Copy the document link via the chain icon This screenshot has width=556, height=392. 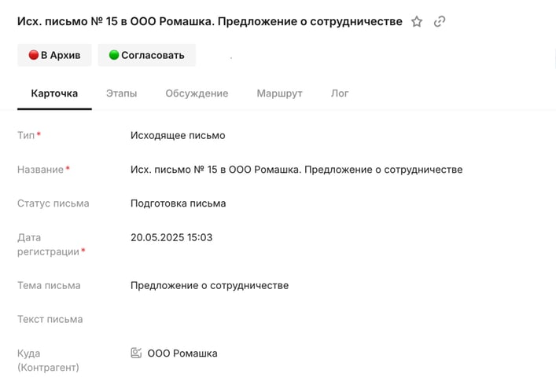[440, 22]
